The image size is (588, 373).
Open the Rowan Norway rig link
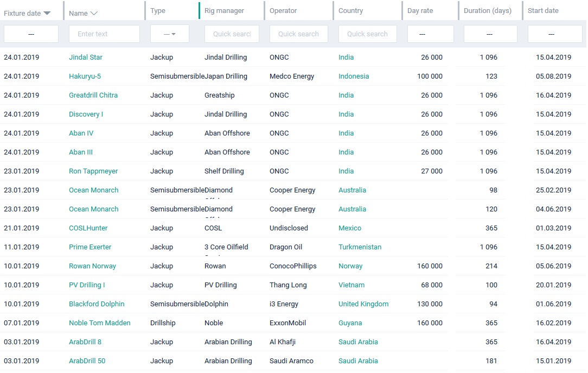click(x=92, y=266)
